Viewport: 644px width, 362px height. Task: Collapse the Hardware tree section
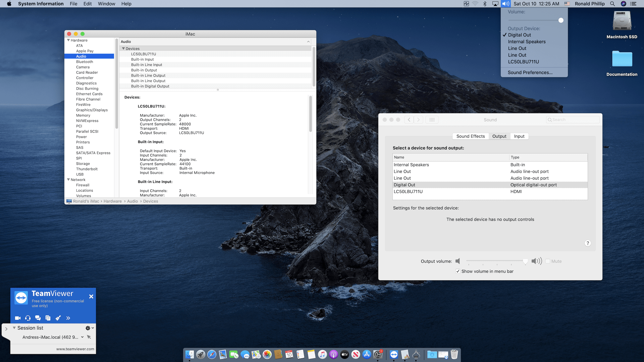pos(69,40)
